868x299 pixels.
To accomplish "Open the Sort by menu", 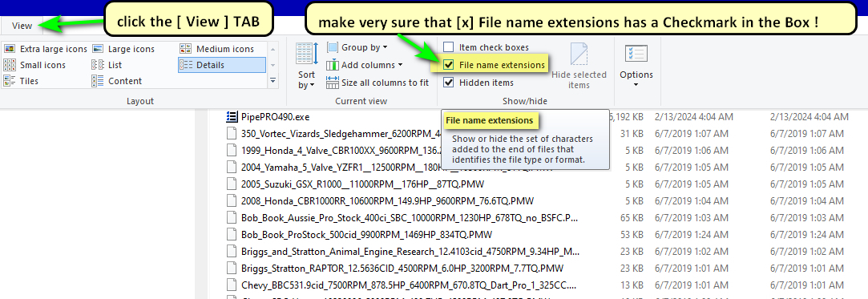I will [x=307, y=66].
